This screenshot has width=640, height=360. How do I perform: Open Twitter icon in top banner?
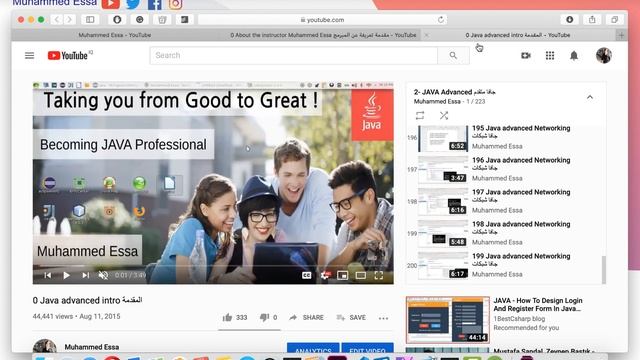click(133, 4)
